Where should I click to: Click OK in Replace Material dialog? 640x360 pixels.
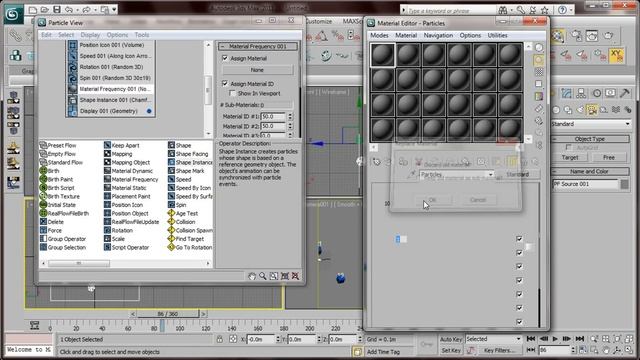point(433,200)
